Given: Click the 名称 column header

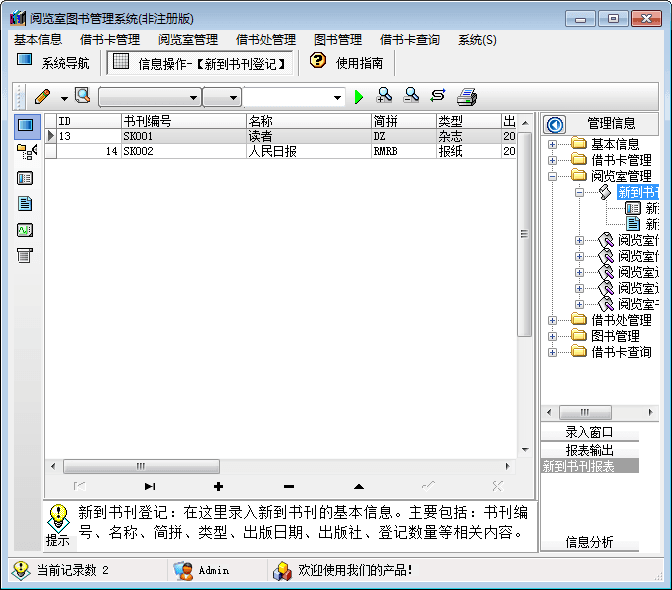Looking at the screenshot, I should tap(309, 121).
